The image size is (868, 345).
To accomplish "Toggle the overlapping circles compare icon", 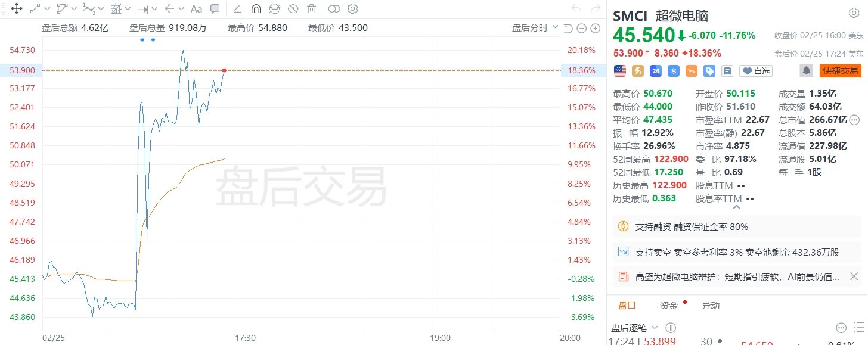I will pyautogui.click(x=334, y=9).
